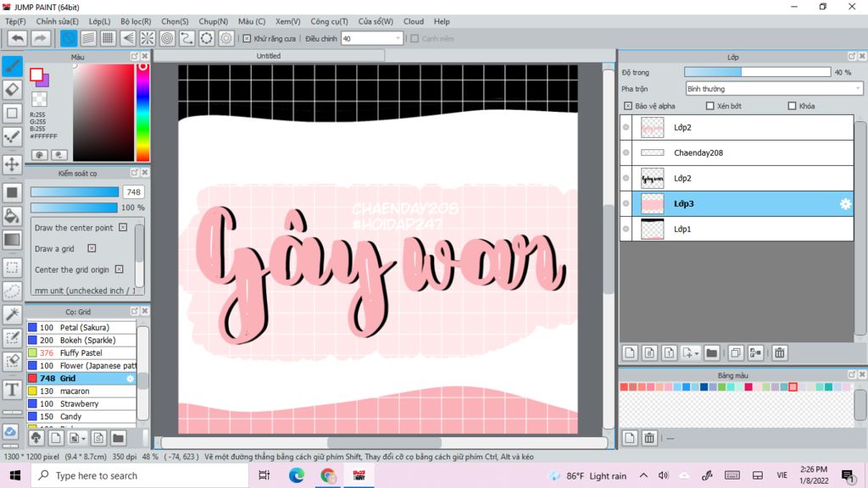
Task: Select the Fluffy Pastel brush
Action: 81,353
